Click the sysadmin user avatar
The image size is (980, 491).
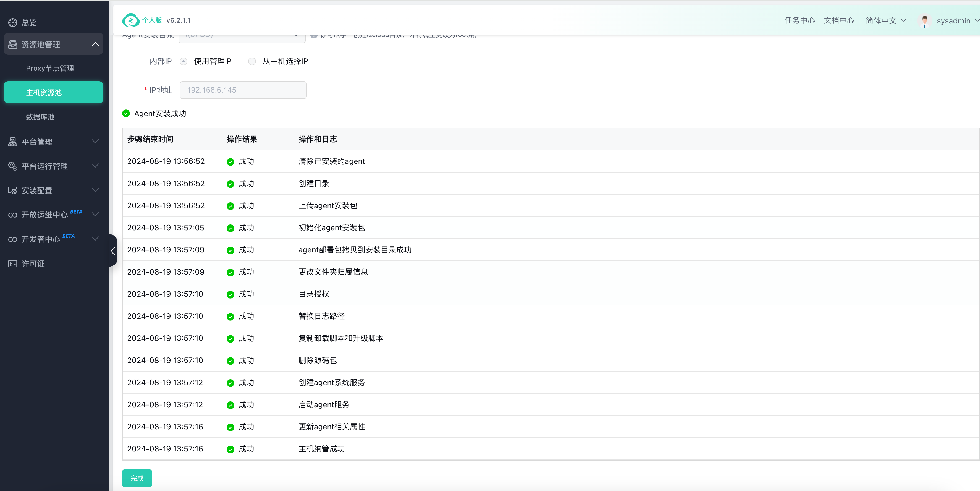point(924,20)
